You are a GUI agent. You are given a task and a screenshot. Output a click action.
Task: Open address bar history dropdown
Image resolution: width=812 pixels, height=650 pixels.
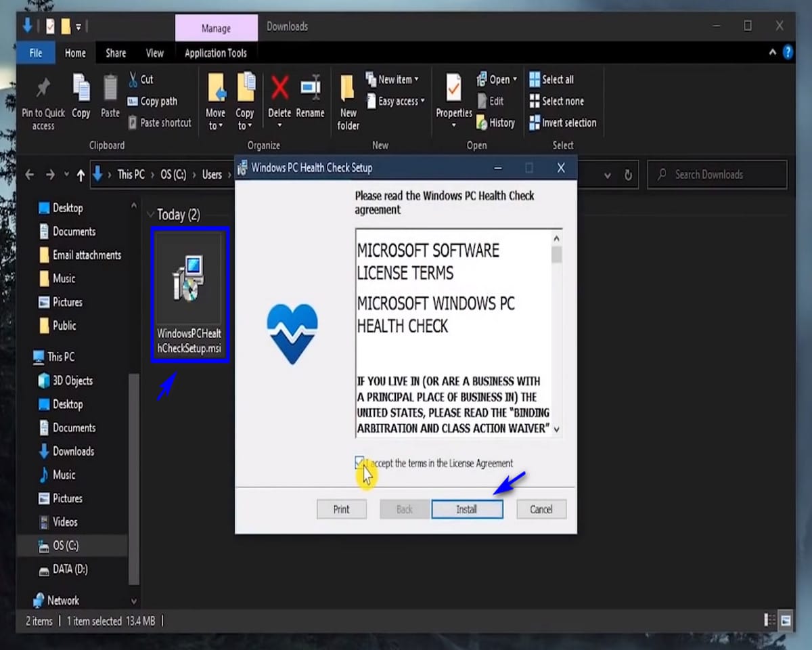(x=607, y=175)
